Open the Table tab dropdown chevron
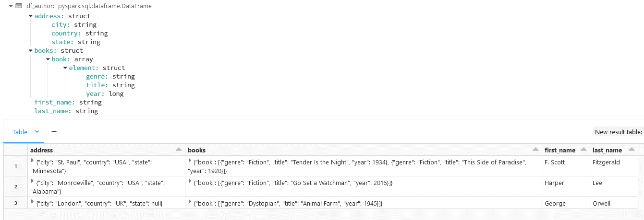The width and height of the screenshot is (644, 220). [37, 131]
